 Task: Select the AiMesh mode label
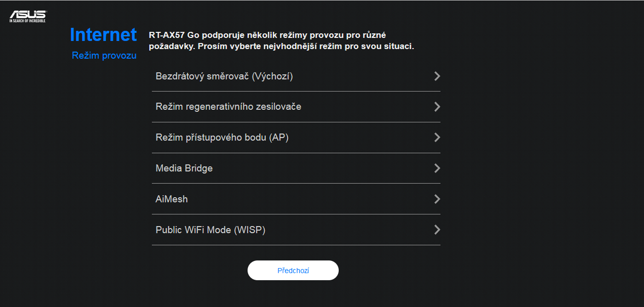172,199
